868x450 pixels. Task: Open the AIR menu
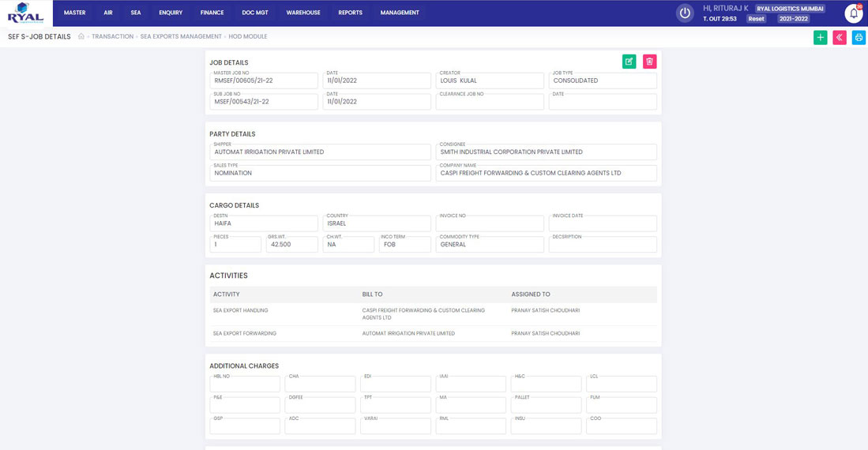[108, 13]
